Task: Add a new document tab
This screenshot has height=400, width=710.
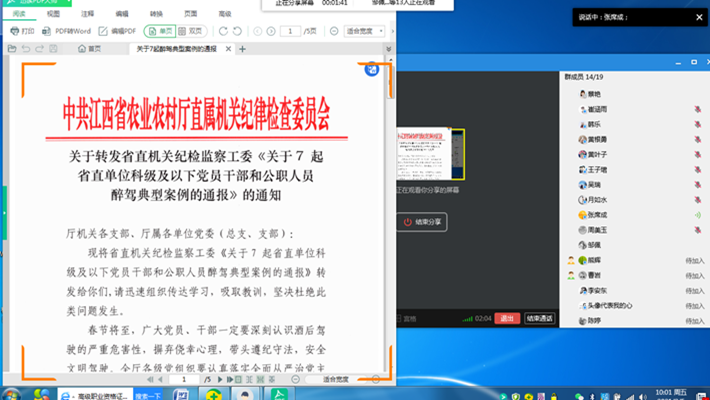Action: pyautogui.click(x=242, y=48)
